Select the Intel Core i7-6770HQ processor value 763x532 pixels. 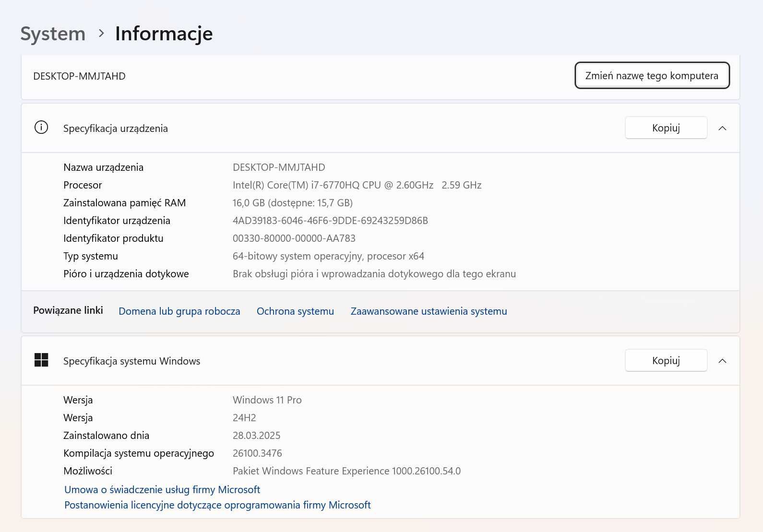coord(357,185)
